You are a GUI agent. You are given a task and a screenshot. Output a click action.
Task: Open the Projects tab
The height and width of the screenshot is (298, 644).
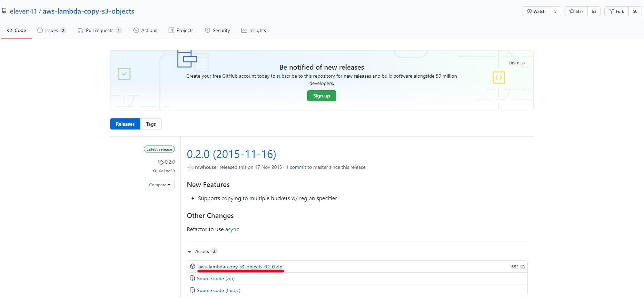pos(181,30)
